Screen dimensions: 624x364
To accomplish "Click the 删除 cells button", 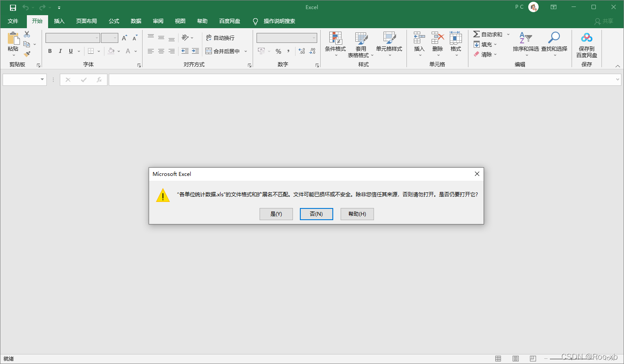I will (x=438, y=44).
